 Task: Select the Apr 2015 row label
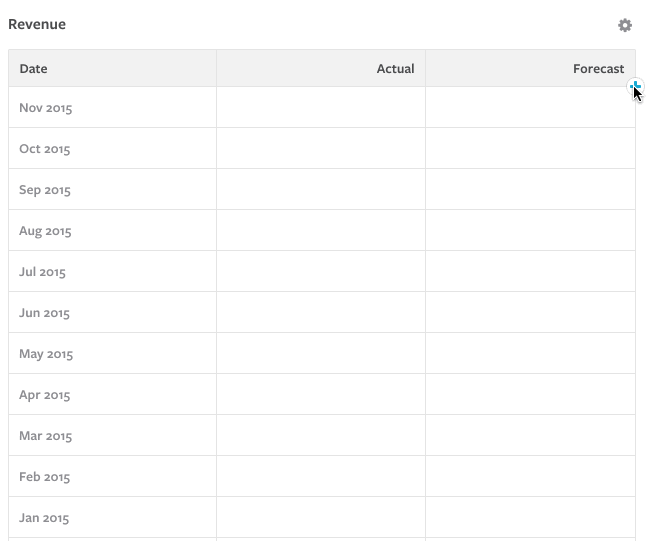click(45, 395)
